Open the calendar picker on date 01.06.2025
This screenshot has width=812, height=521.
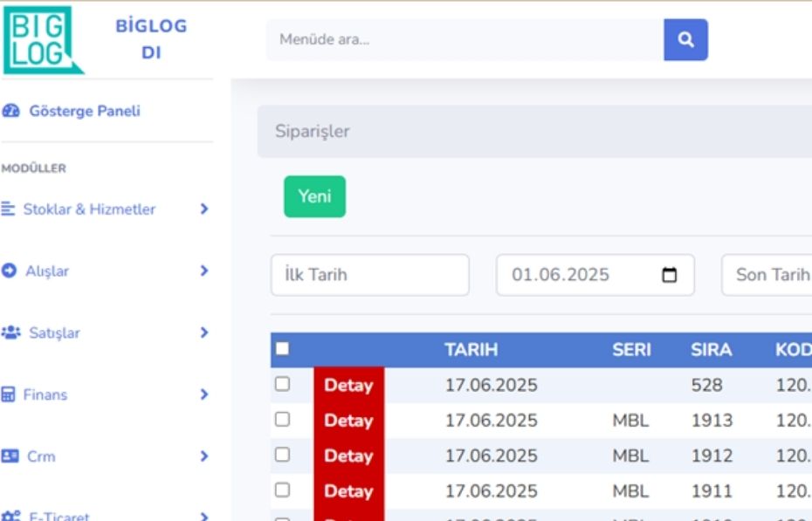coord(670,275)
